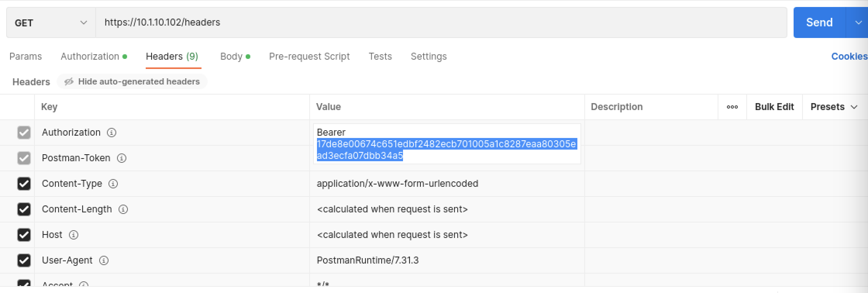This screenshot has width=868, height=293.
Task: Go to the Body tab
Action: click(x=235, y=57)
